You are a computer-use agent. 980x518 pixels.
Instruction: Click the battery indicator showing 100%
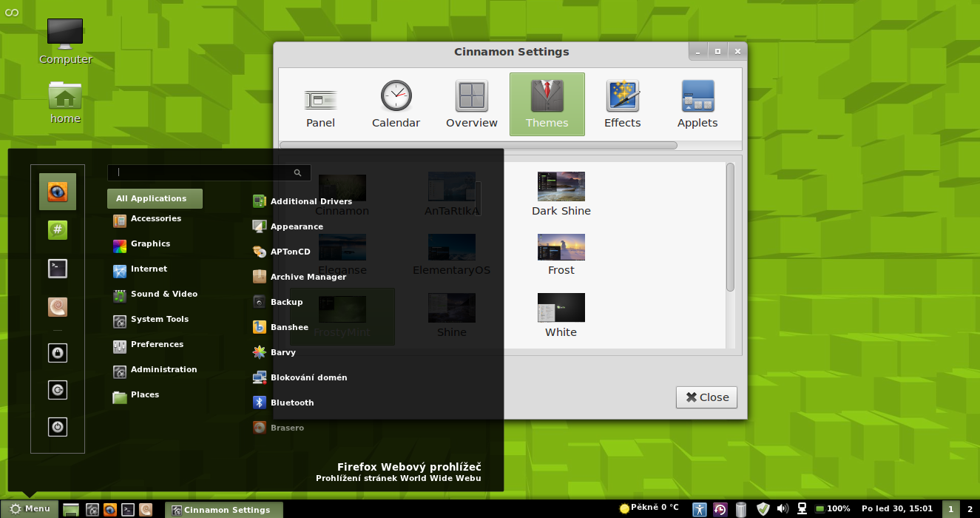(833, 509)
